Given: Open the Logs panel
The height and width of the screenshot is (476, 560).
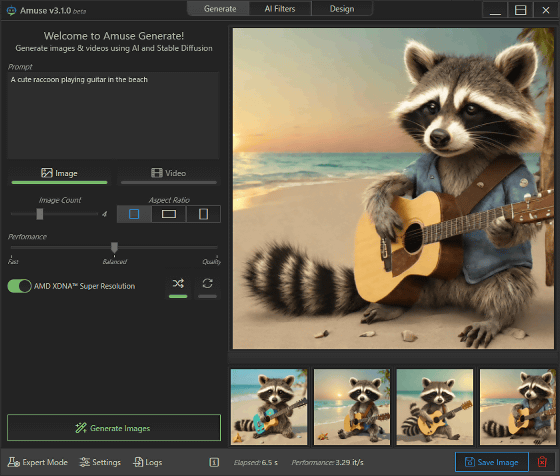Looking at the screenshot, I should point(148,462).
